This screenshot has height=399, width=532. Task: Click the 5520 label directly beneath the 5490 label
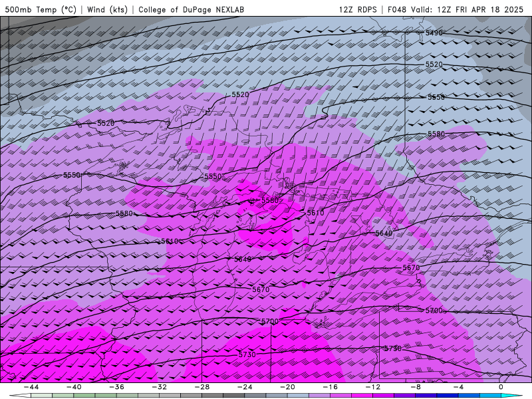click(434, 64)
